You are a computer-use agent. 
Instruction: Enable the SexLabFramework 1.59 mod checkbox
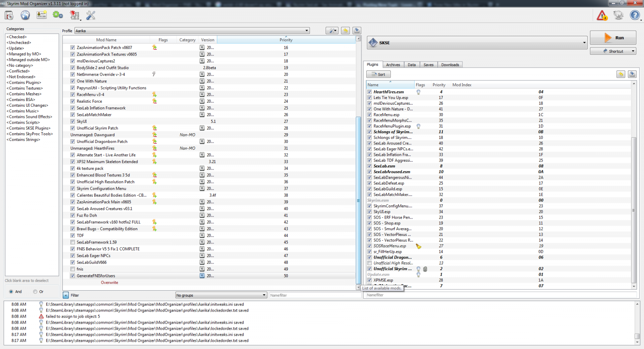[73, 242]
